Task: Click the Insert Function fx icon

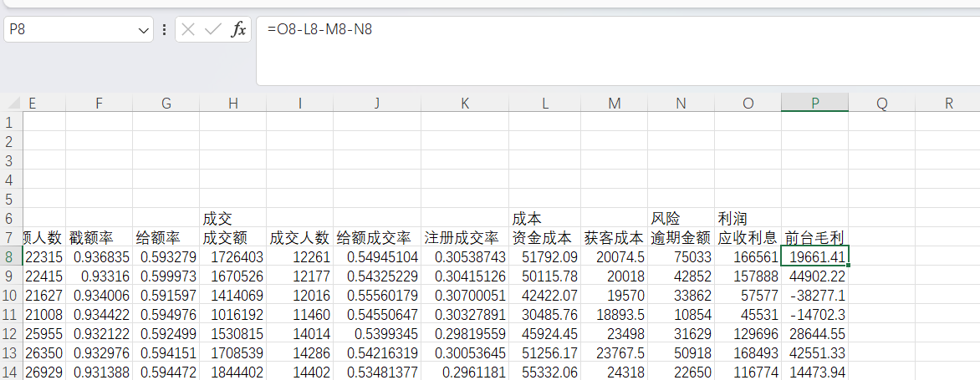Action: click(238, 30)
